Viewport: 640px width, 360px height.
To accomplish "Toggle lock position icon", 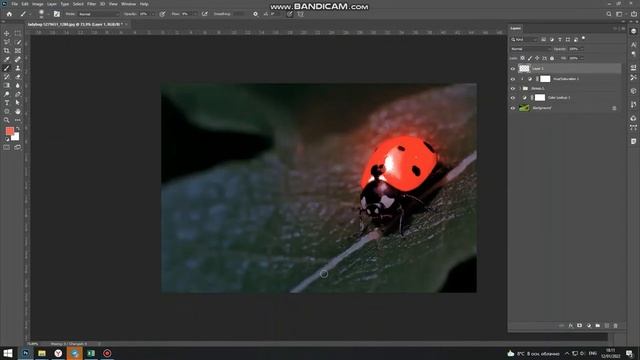I will tap(537, 58).
